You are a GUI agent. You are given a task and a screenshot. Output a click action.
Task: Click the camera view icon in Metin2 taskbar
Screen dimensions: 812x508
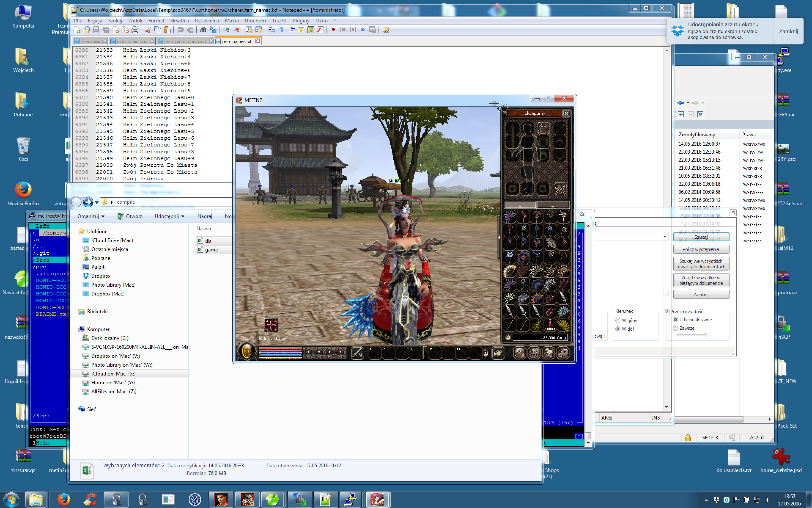click(x=498, y=353)
